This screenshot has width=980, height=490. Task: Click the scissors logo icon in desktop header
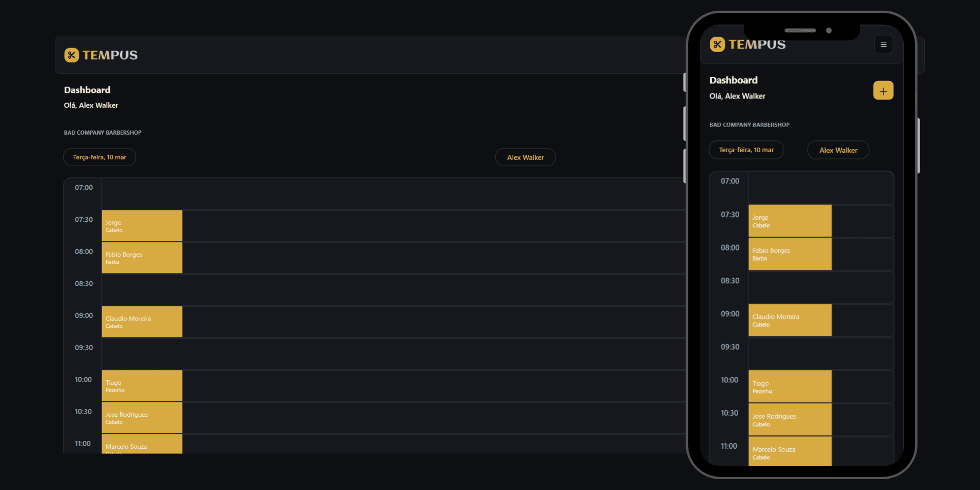tap(72, 55)
